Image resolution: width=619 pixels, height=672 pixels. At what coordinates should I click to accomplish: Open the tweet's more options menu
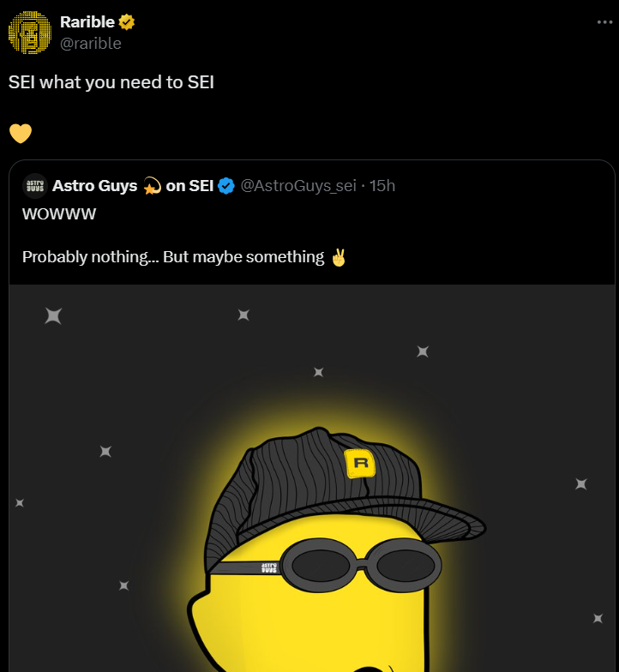(604, 22)
